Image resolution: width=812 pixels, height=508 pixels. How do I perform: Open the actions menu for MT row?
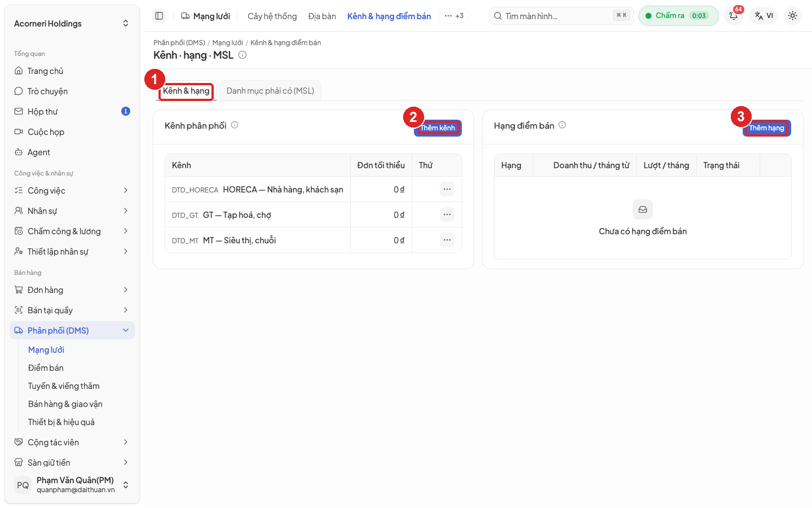pos(447,240)
